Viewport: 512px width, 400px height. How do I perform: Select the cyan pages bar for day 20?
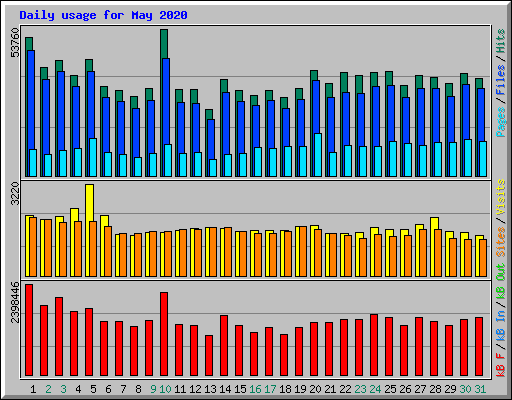[318, 155]
